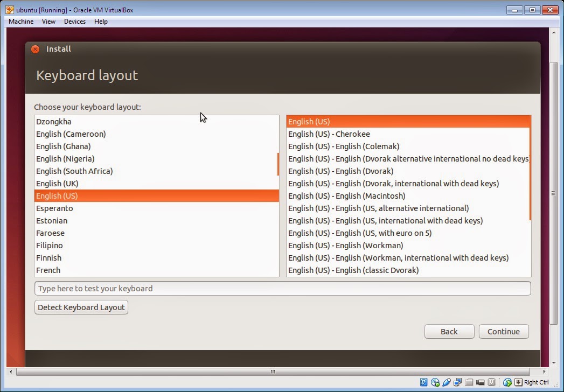This screenshot has height=392, width=564.
Task: Click the host key down-arrow icon
Action: click(x=518, y=382)
